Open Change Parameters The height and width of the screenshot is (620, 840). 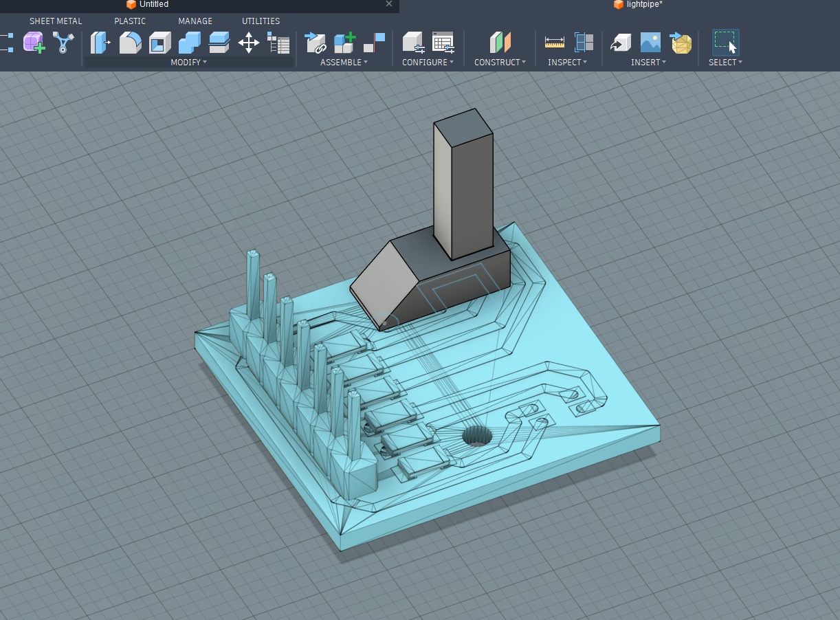(278, 43)
